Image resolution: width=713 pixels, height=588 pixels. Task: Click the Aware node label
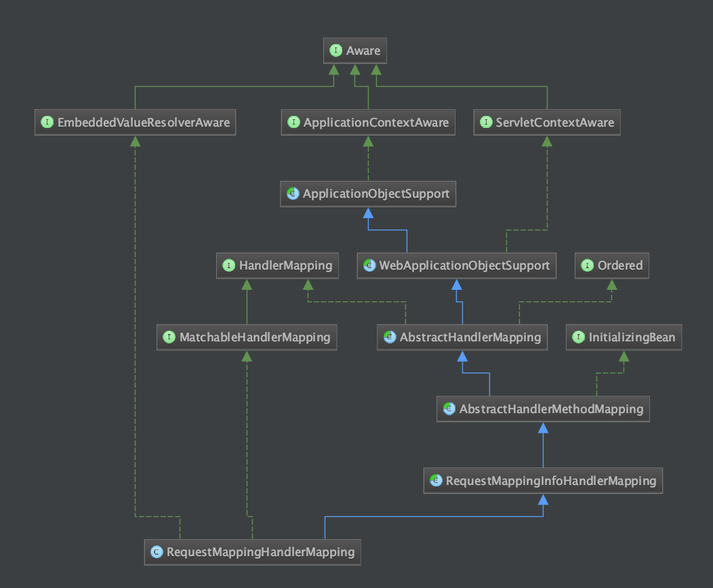(x=363, y=50)
